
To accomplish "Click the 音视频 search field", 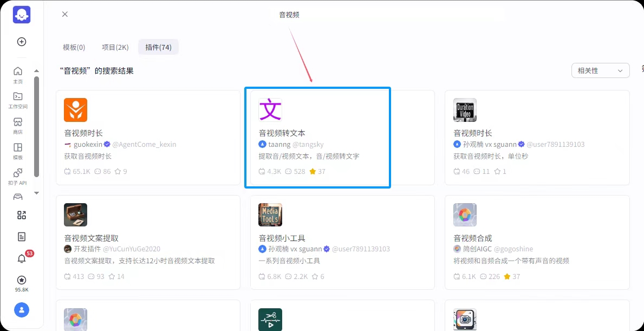I will pyautogui.click(x=289, y=15).
